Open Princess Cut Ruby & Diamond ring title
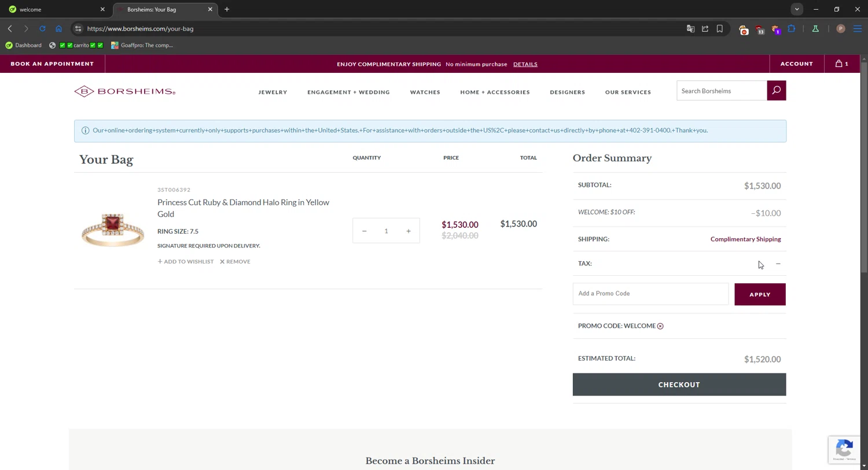 [x=243, y=208]
